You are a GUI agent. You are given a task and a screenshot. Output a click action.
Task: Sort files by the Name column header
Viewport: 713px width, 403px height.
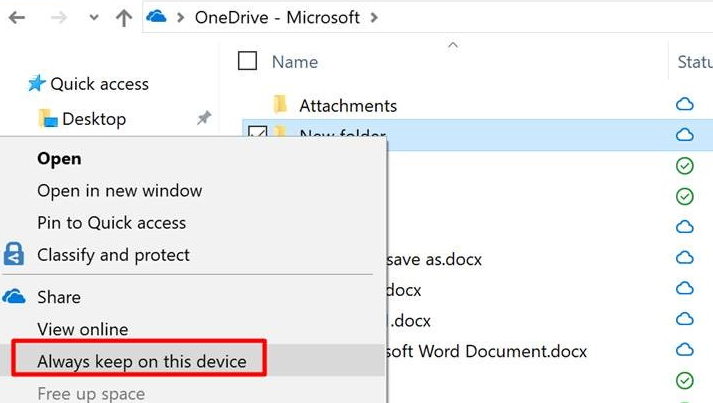(x=295, y=62)
